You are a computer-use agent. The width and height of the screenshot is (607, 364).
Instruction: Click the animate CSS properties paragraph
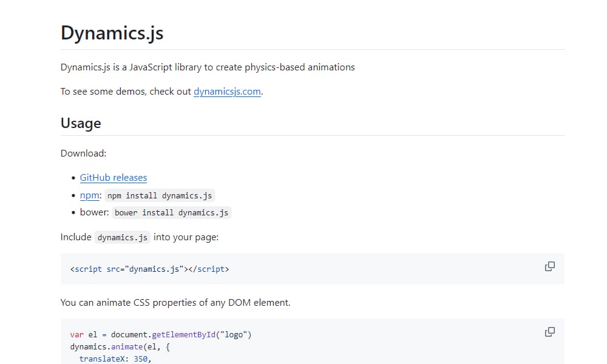(175, 302)
